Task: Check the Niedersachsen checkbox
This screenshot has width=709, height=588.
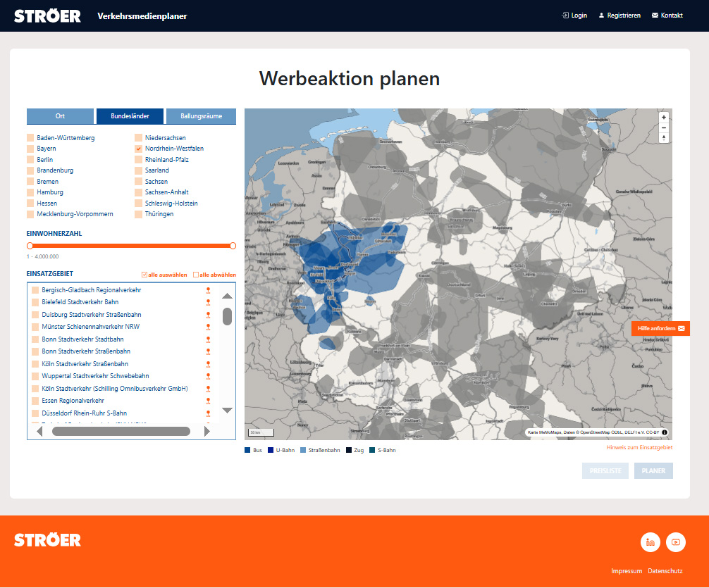Action: click(x=138, y=138)
